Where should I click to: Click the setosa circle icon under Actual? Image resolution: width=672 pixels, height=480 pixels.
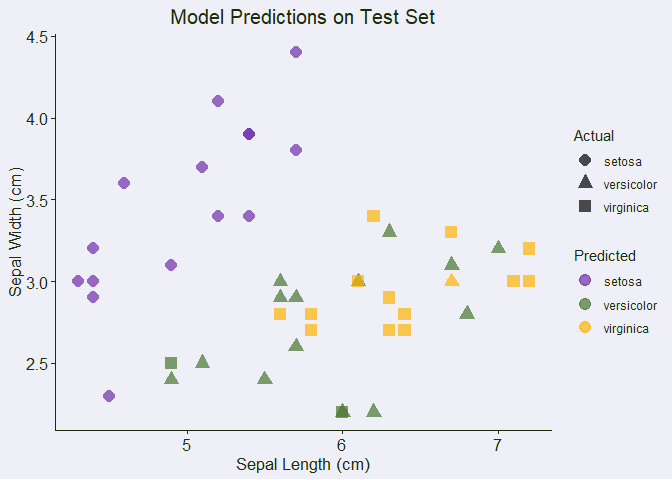585,160
